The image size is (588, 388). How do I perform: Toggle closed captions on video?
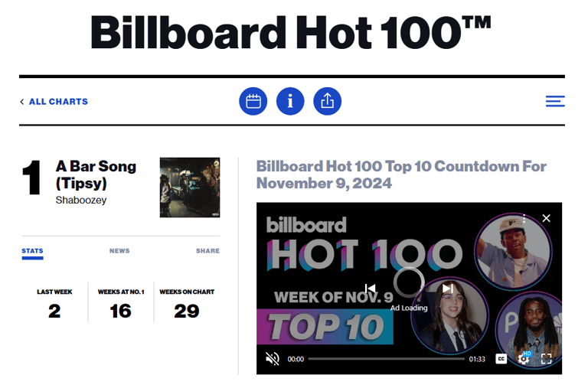(x=501, y=358)
